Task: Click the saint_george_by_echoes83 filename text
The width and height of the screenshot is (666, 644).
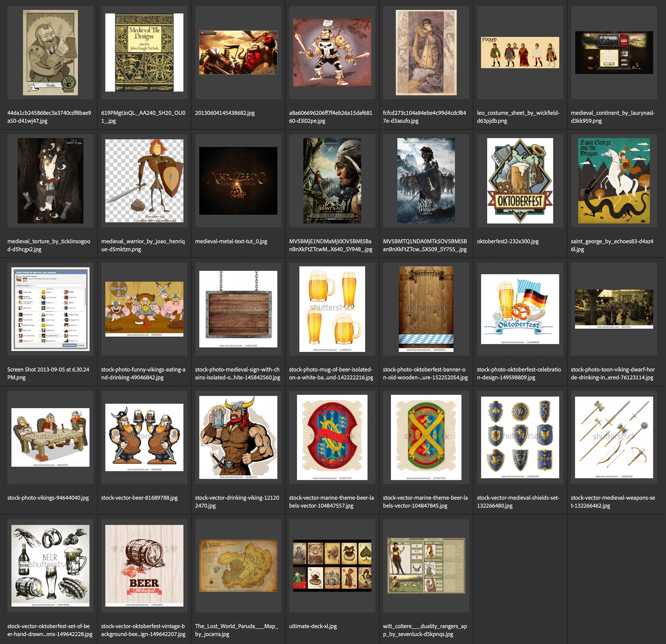Action: click(612, 245)
